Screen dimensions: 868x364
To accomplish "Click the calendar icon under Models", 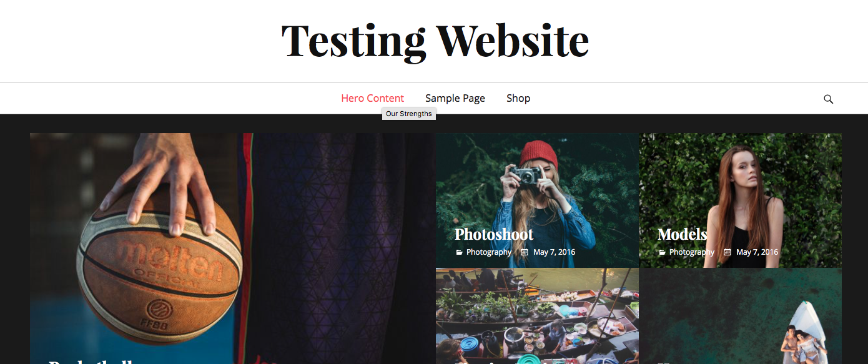I will (x=727, y=252).
